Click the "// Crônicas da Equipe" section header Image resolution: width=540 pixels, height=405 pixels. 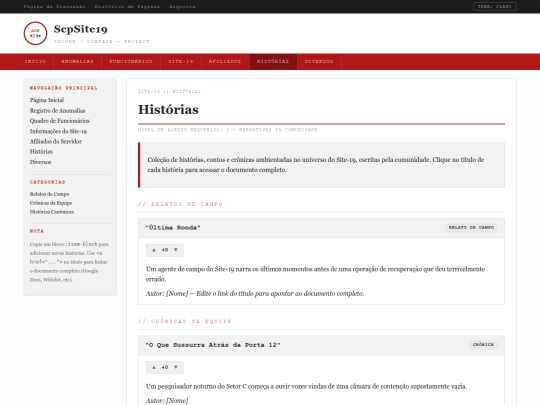pyautogui.click(x=185, y=321)
